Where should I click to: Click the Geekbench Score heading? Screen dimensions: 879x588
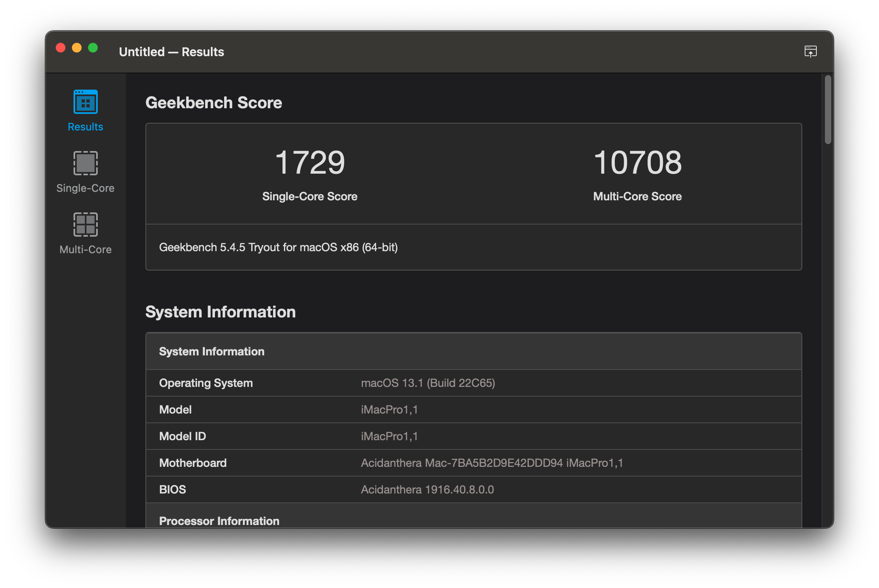click(214, 103)
